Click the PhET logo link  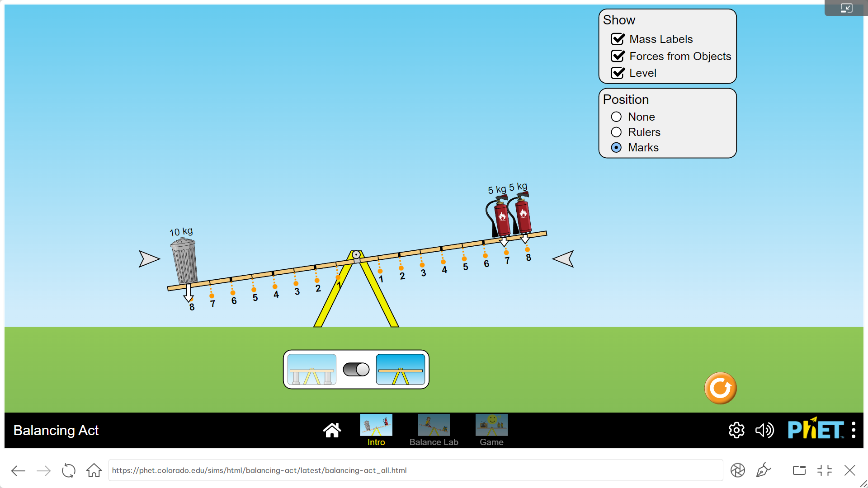816,429
